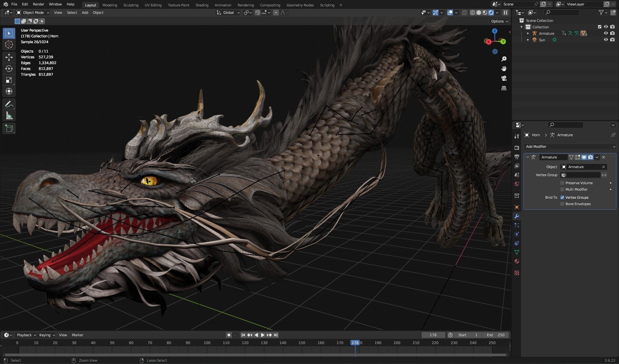This screenshot has height=364, width=619.
Task: Open the viewport Add menu
Action: coord(85,13)
